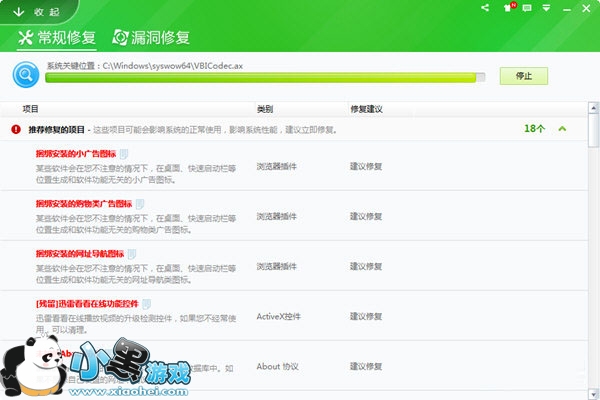Click 浏览器插件 category in 网址导航图标 row

click(x=276, y=266)
